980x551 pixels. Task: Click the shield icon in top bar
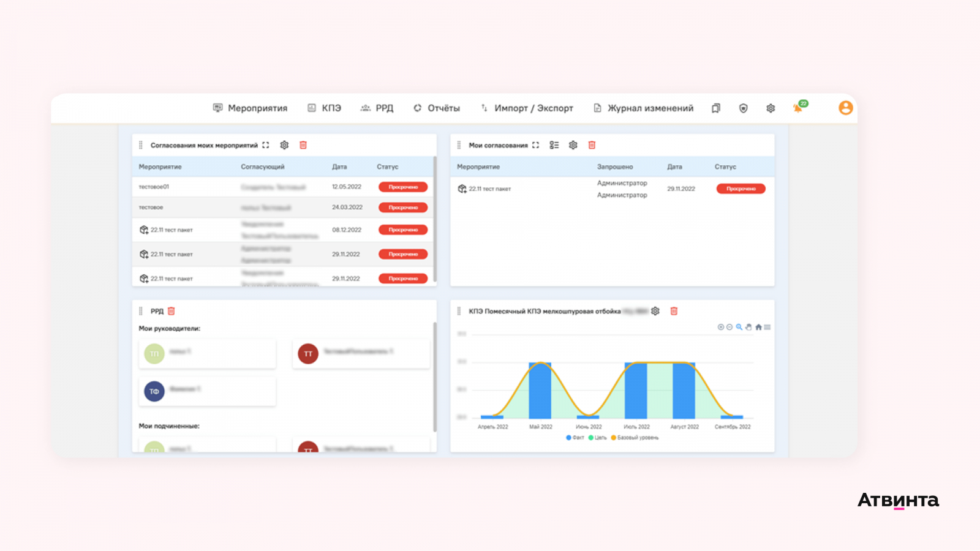743,108
